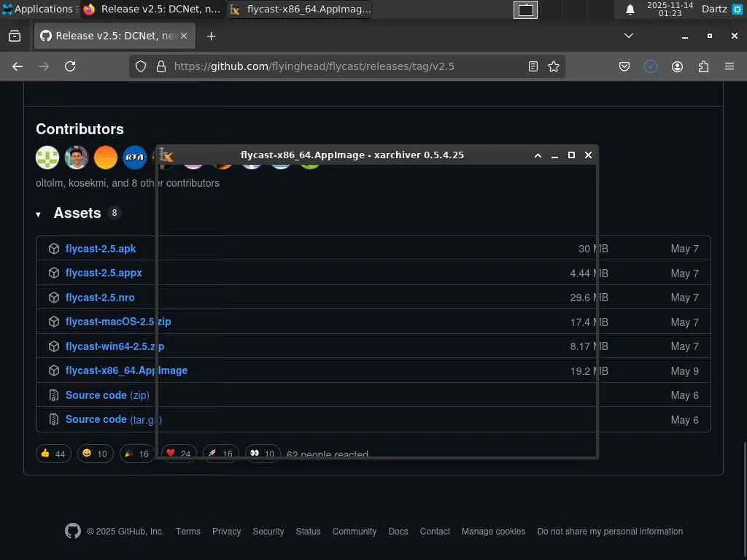Image resolution: width=747 pixels, height=560 pixels.
Task: Toggle the smile reaction with 10
Action: click(x=96, y=454)
